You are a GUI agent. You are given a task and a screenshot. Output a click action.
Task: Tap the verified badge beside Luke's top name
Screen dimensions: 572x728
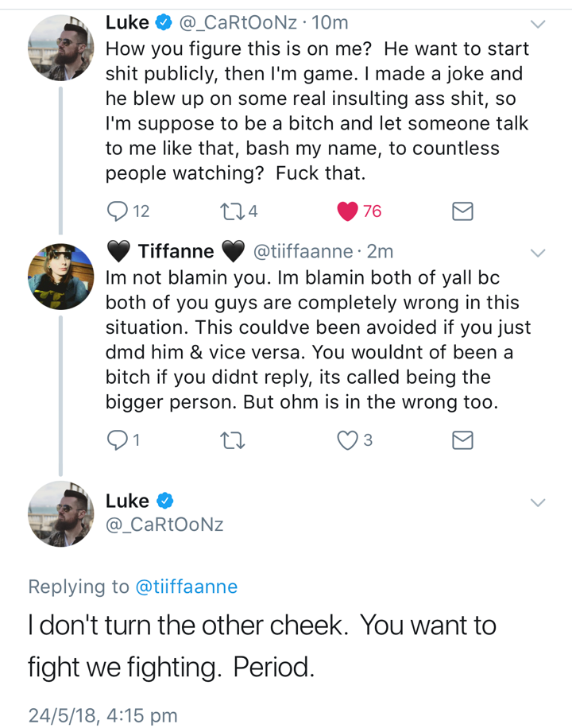(164, 22)
